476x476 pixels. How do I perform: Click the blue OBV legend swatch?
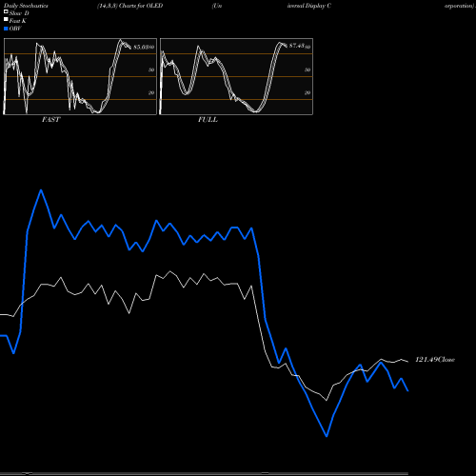tap(6, 29)
